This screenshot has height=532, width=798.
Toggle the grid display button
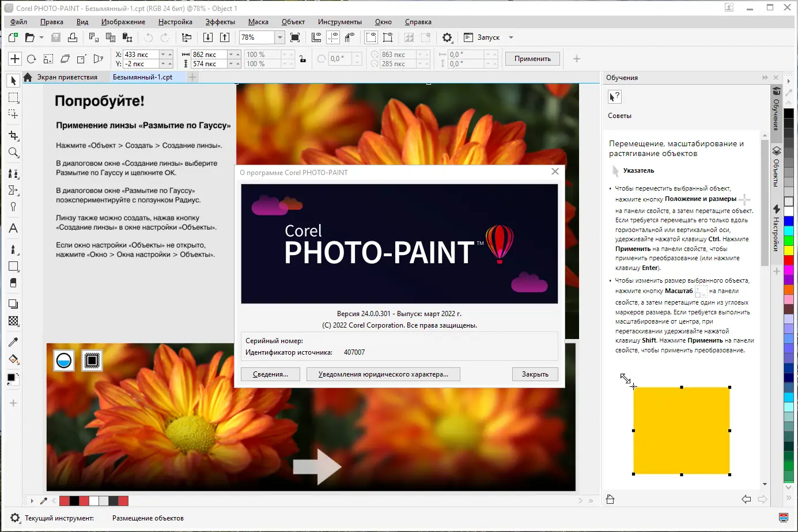click(332, 37)
